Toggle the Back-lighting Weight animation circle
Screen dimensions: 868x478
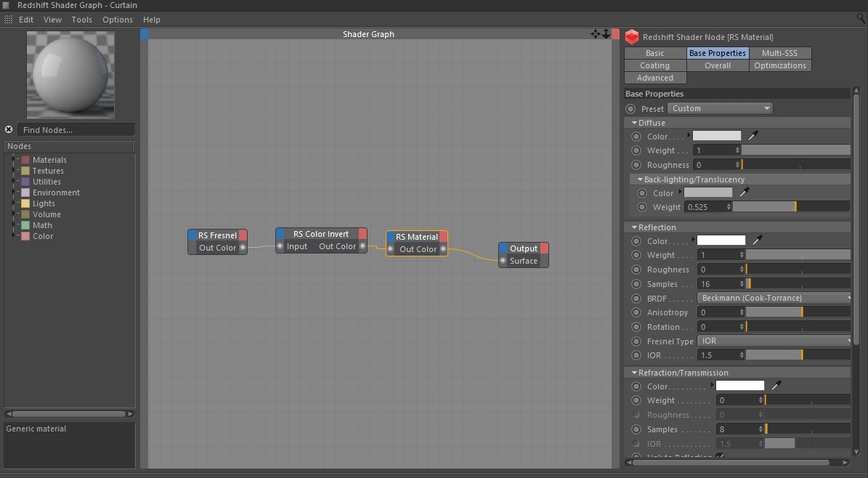pyautogui.click(x=641, y=206)
